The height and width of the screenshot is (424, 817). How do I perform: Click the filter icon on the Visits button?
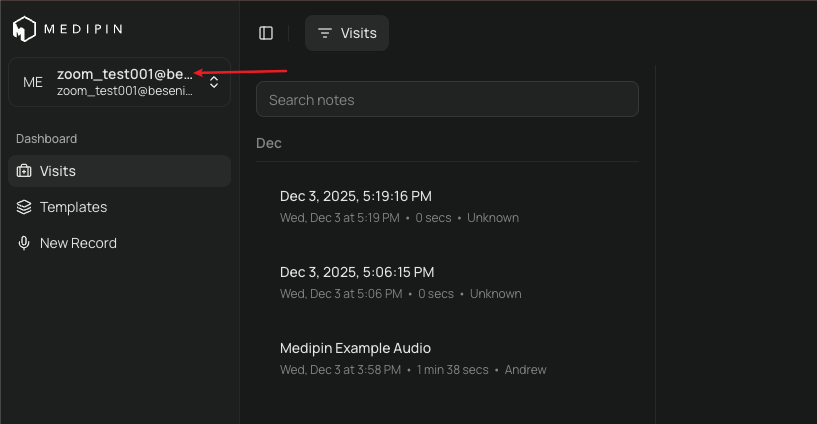325,33
